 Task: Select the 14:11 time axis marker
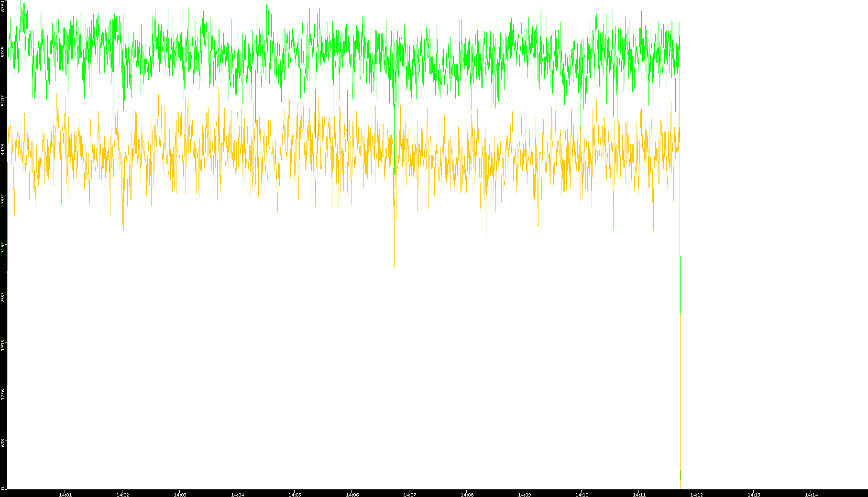[x=639, y=494]
